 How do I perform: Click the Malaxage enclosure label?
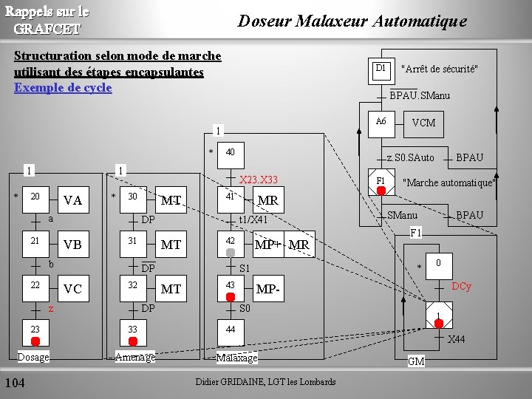pyautogui.click(x=237, y=358)
